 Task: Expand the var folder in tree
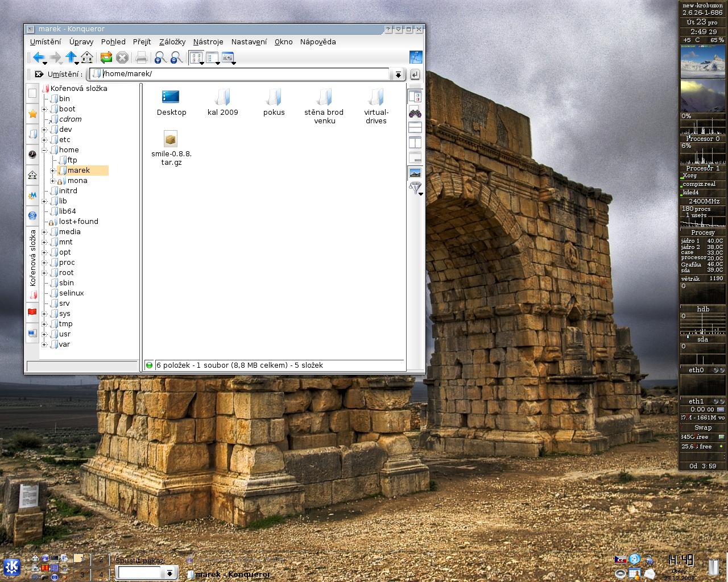point(44,344)
